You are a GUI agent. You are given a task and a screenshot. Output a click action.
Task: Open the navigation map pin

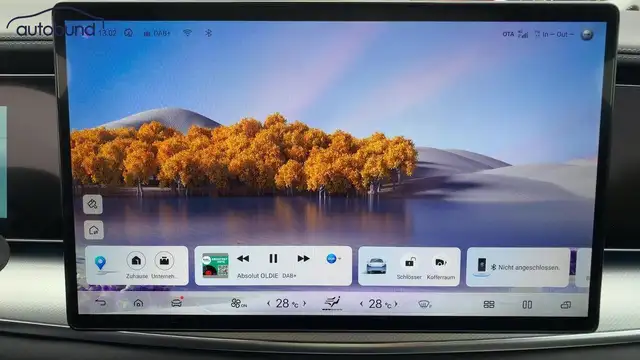pyautogui.click(x=100, y=263)
